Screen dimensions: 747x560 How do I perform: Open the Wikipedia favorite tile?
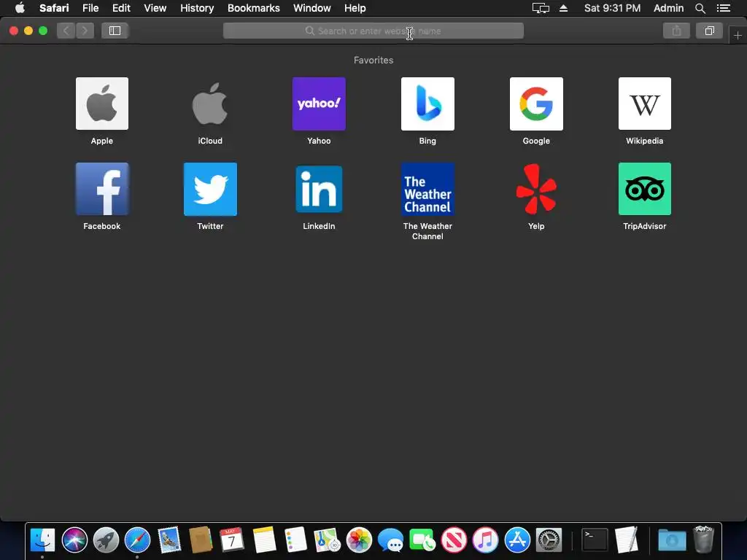click(x=645, y=104)
